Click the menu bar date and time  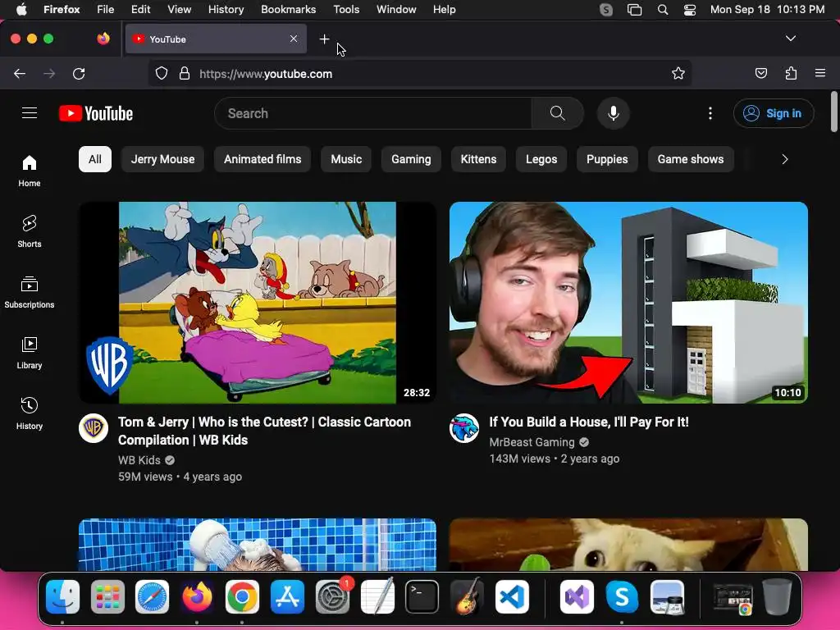[x=767, y=9]
